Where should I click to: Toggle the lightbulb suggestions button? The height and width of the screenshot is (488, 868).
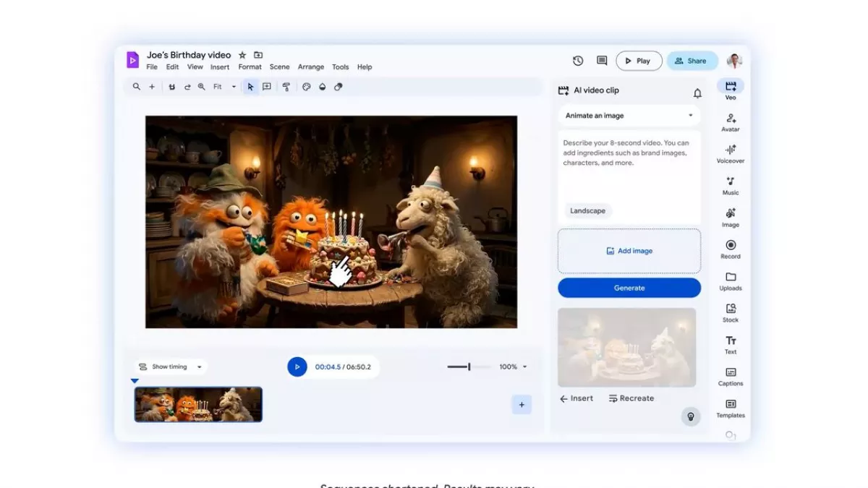coord(690,416)
